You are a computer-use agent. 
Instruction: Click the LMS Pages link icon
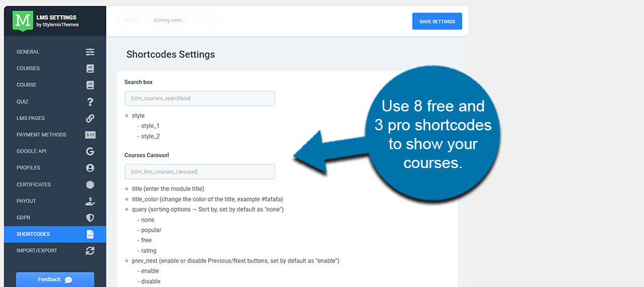tap(90, 118)
